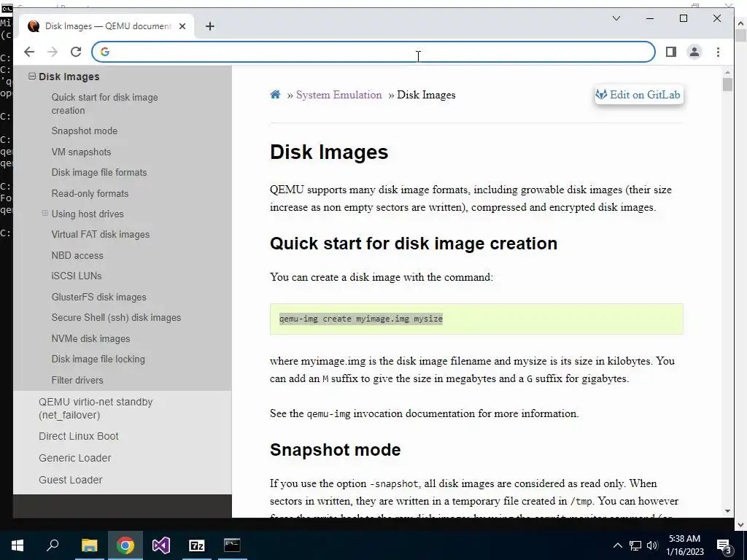The height and width of the screenshot is (560, 747).
Task: Open Virtual FAT disk images link
Action: tap(101, 234)
